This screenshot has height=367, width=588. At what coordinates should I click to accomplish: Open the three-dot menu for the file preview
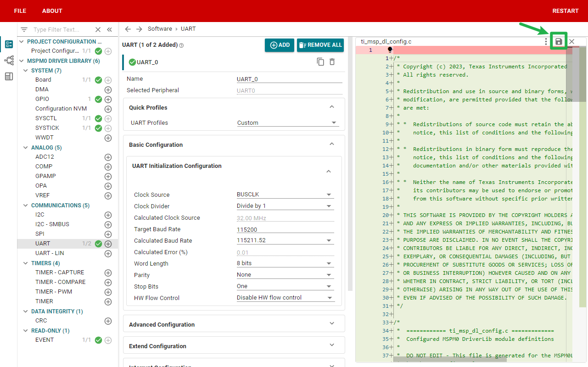click(x=546, y=42)
